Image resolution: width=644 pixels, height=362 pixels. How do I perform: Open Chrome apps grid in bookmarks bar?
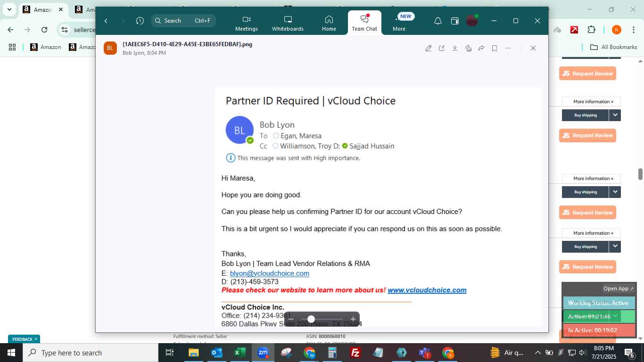point(12,47)
